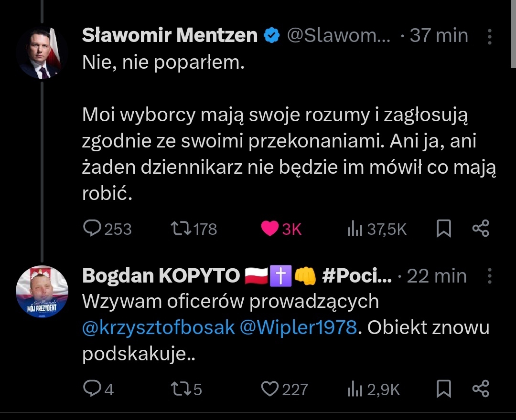Share Sławomir Mentzen's tweet
The image size is (516, 420).
pyautogui.click(x=481, y=229)
